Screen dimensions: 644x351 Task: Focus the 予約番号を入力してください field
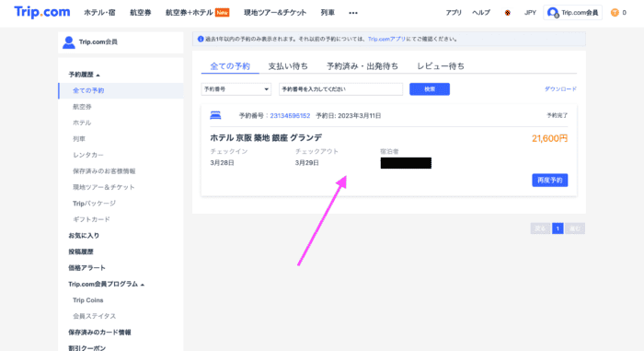click(341, 89)
